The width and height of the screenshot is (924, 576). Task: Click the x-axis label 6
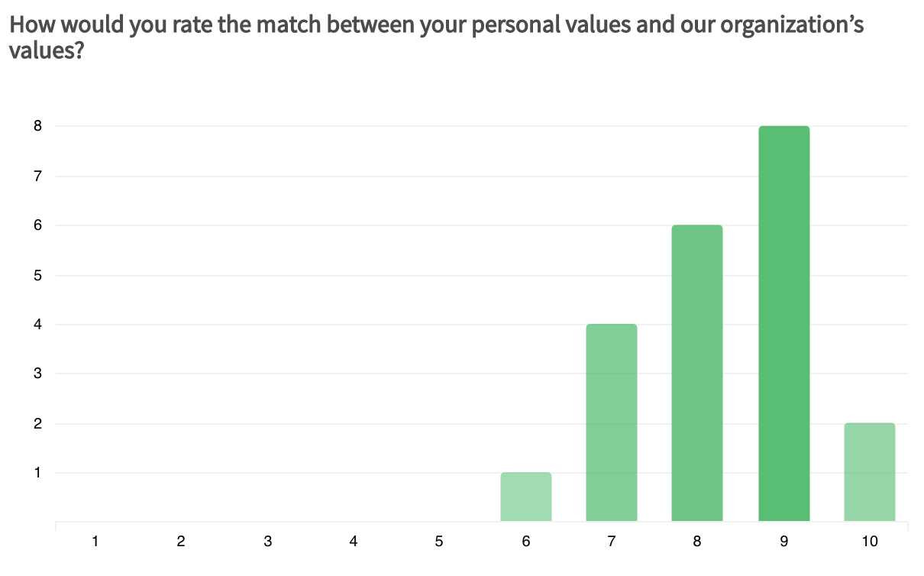point(526,542)
